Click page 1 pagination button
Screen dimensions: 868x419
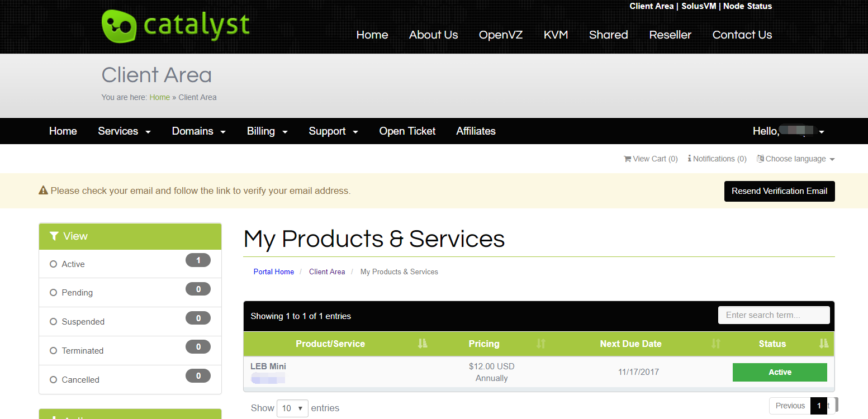819,406
